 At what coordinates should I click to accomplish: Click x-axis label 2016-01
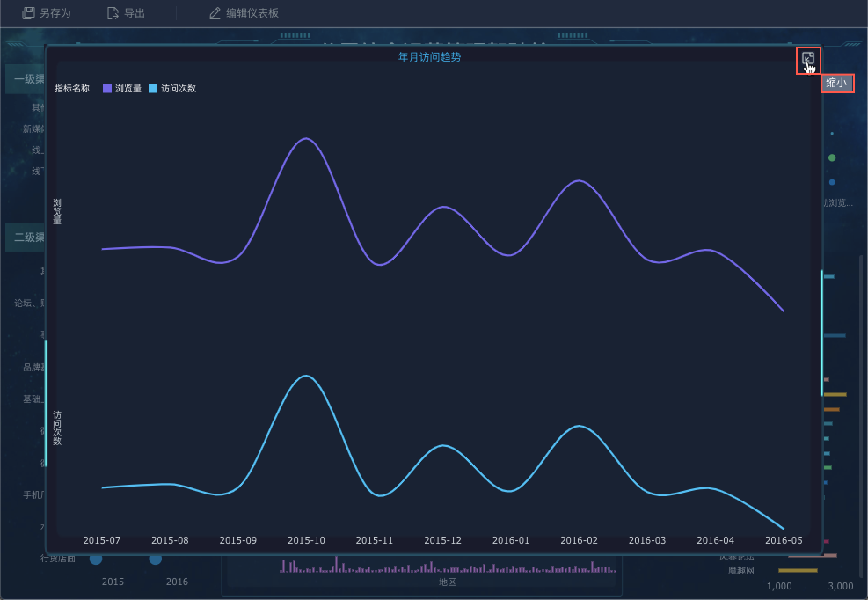tap(511, 540)
